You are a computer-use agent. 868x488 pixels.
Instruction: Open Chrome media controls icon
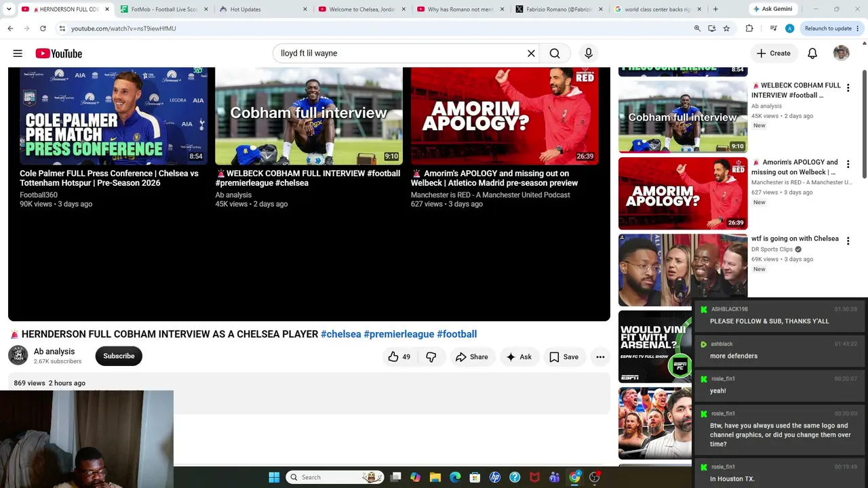(773, 28)
